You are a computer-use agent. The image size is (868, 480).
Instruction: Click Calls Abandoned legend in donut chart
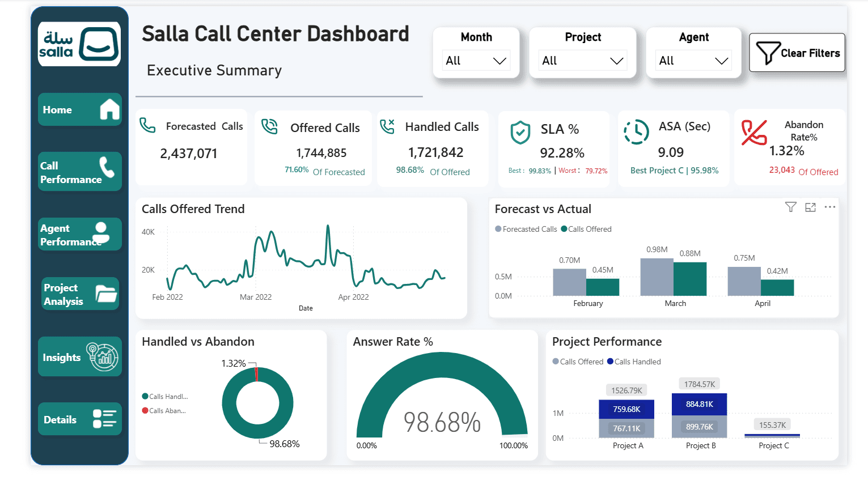[164, 411]
